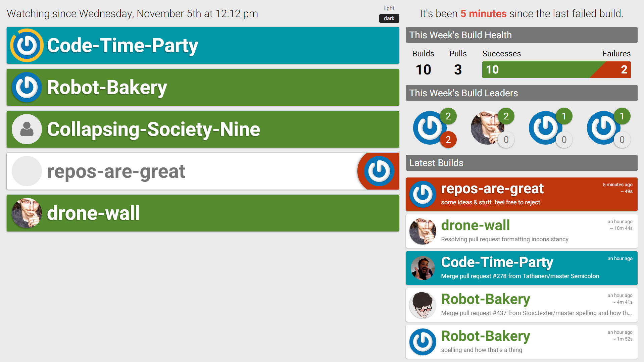Click the Drone avatar on Robot-Bakery row

[27, 87]
